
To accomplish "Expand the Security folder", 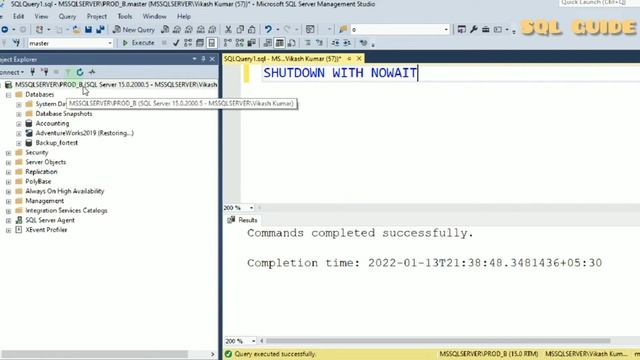I will pos(9,153).
